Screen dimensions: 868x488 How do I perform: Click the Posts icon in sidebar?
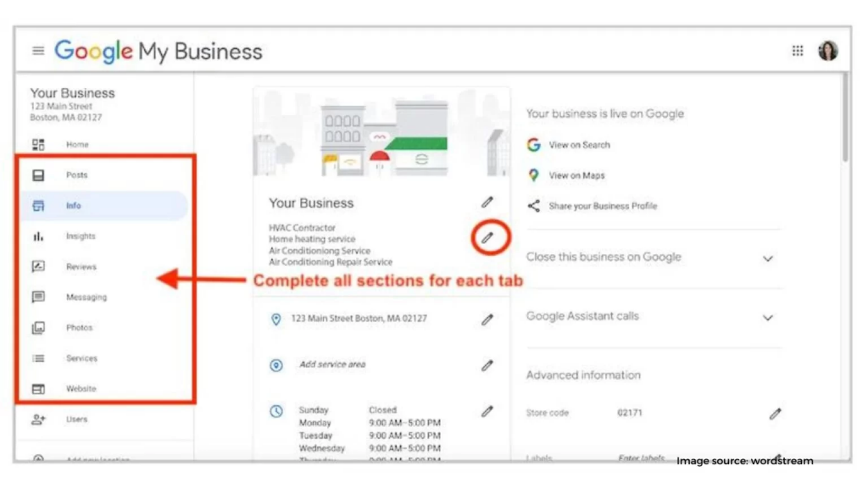[x=38, y=175]
